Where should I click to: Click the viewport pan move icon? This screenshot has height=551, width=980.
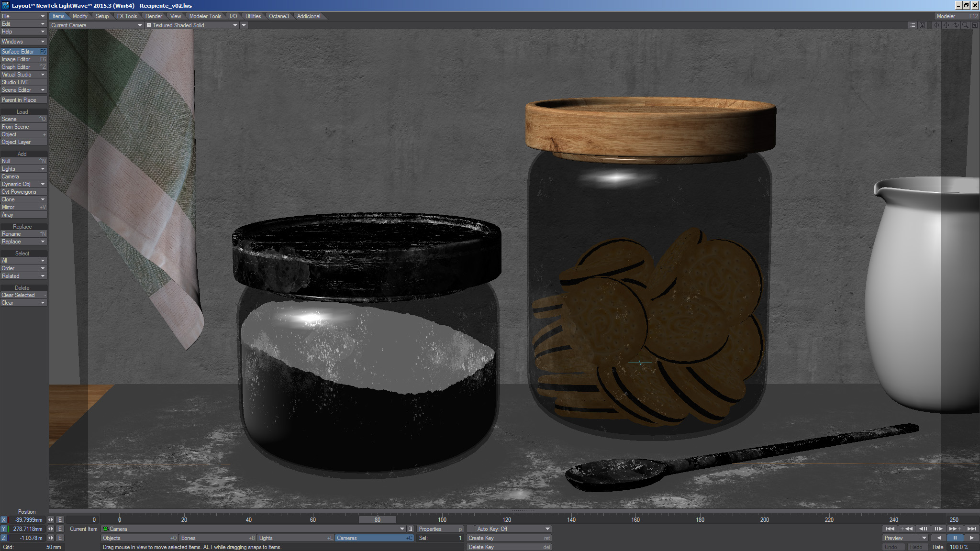[x=946, y=25]
